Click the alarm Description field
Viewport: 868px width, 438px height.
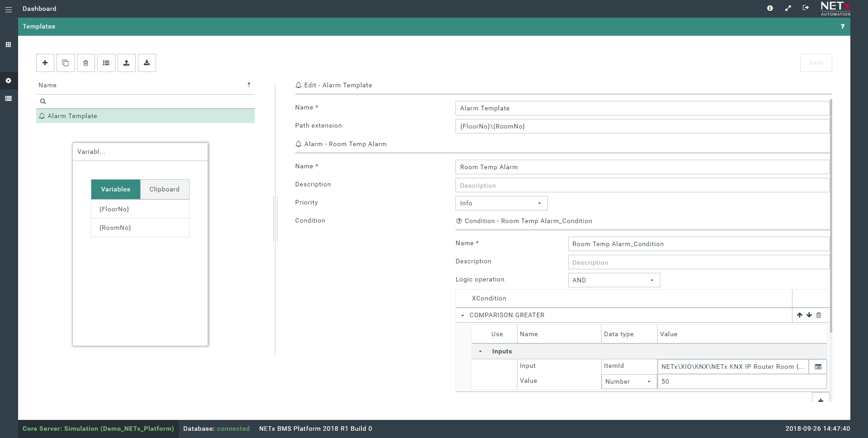click(x=642, y=185)
